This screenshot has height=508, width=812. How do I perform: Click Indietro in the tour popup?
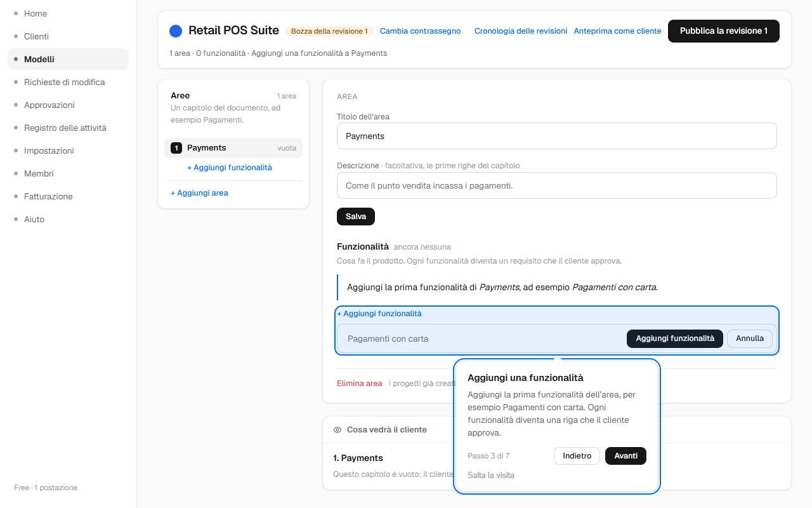point(577,456)
